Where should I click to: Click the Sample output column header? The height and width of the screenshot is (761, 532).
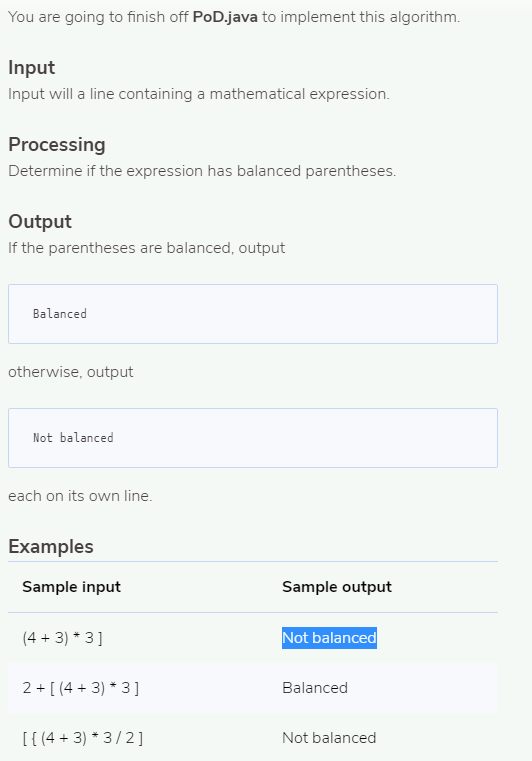point(337,587)
